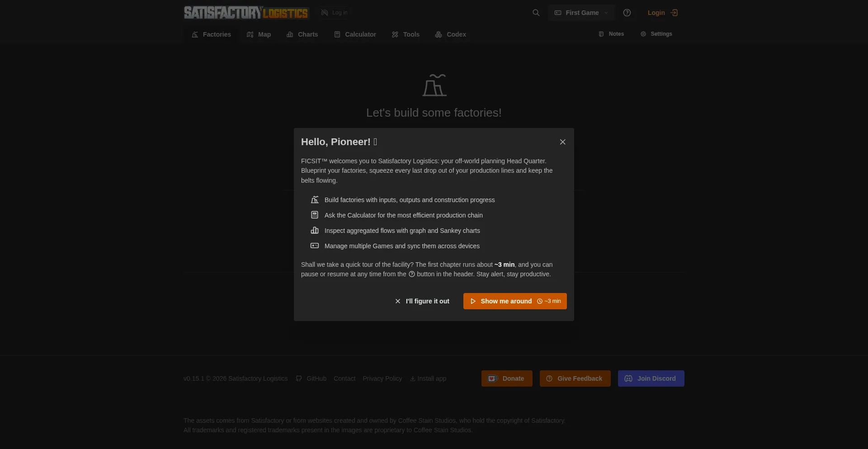868x449 pixels.
Task: Go to the Calculator tab
Action: pos(355,34)
